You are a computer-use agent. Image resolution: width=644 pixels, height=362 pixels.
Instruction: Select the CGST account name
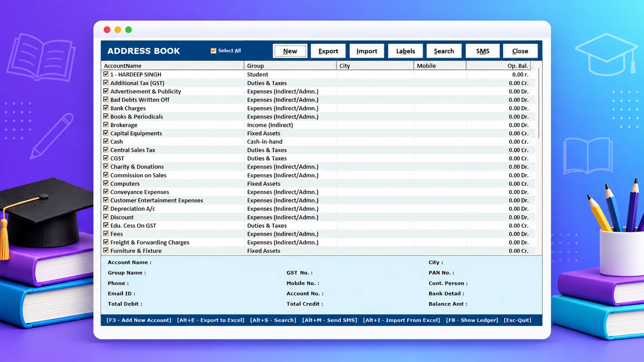(x=117, y=158)
